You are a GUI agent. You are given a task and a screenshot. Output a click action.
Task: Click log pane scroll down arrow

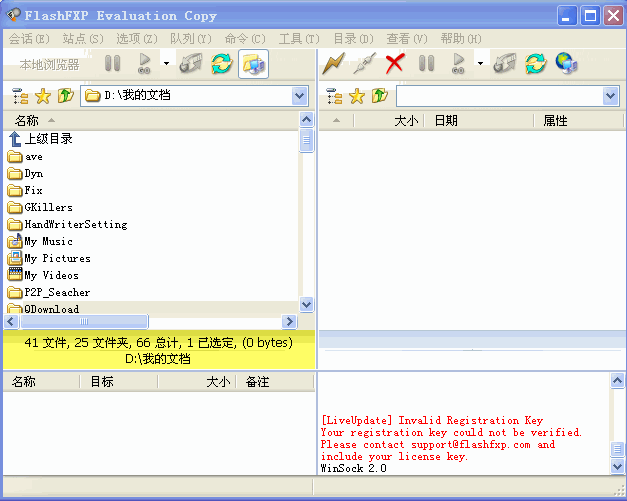tap(617, 466)
